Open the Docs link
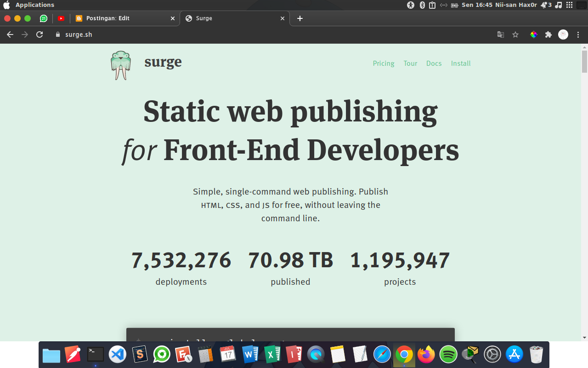The image size is (588, 368). coord(434,63)
